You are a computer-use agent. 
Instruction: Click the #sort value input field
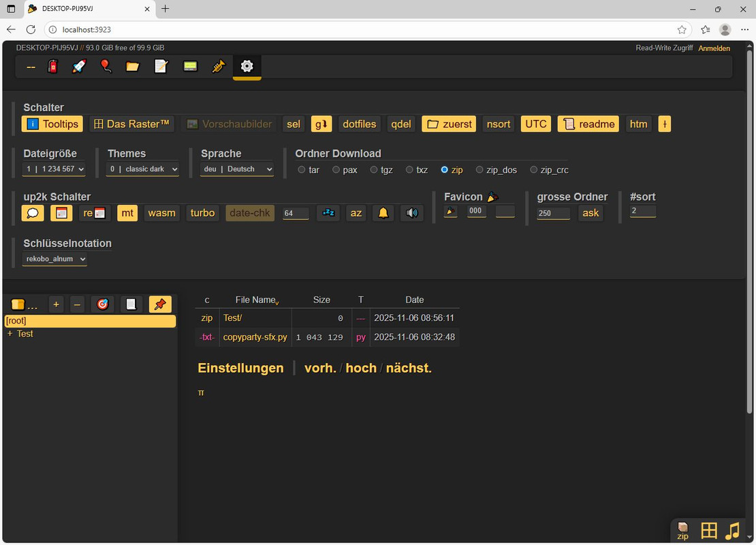pos(643,211)
